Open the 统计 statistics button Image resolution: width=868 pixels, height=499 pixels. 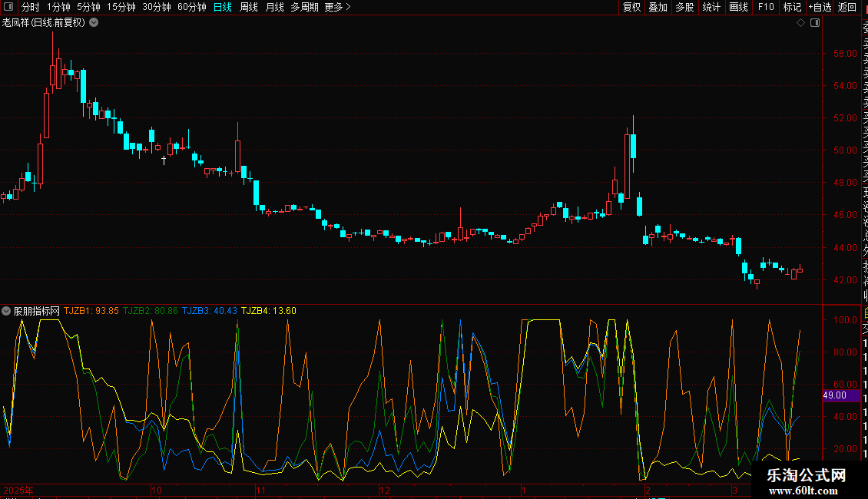(711, 7)
